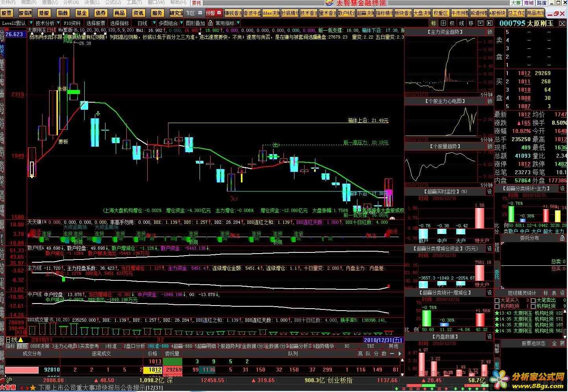
Task: Open the 权重区 yellow workspace button
Action: click(x=441, y=13)
